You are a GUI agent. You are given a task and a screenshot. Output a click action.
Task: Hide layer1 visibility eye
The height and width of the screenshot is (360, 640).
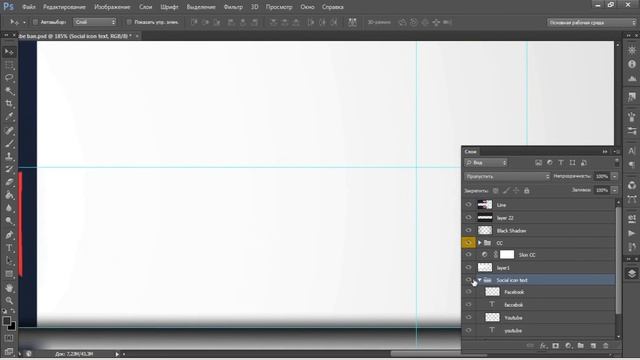click(x=469, y=268)
